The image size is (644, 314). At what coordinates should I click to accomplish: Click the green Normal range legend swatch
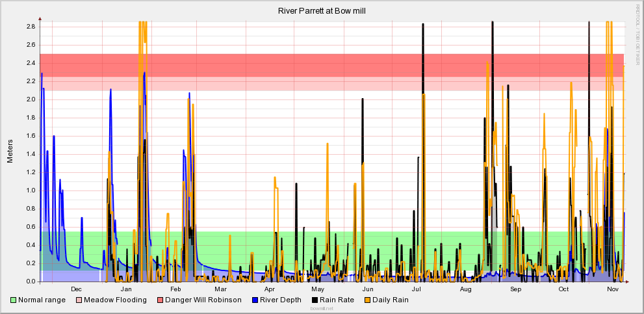click(x=14, y=300)
